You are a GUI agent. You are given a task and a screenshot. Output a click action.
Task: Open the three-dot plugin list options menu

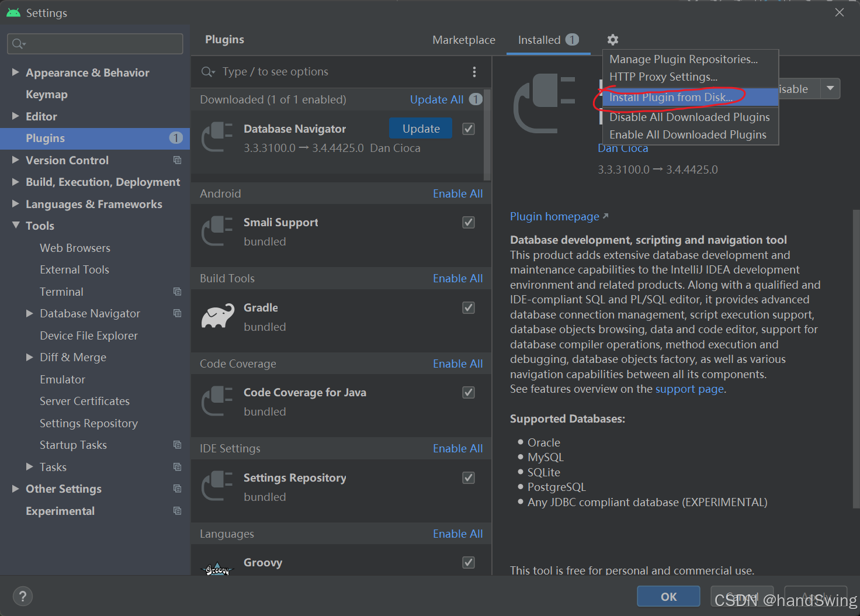point(474,72)
